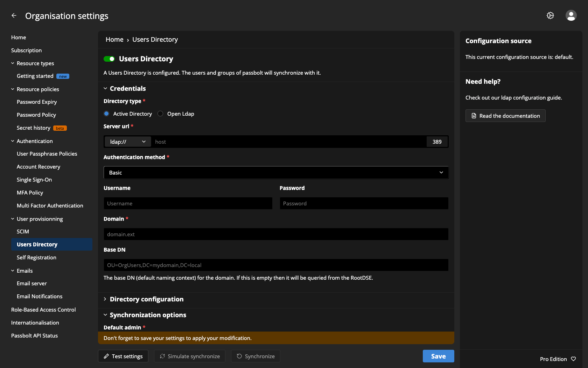The image size is (588, 368).
Task: Collapse the User provisionning sidebar group
Action: click(13, 219)
